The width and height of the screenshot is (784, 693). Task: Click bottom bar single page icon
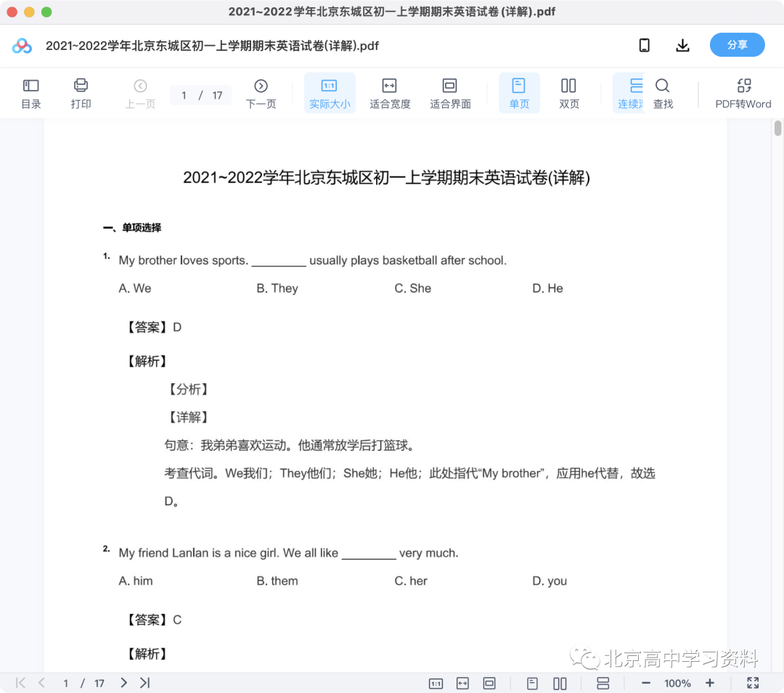point(532,683)
